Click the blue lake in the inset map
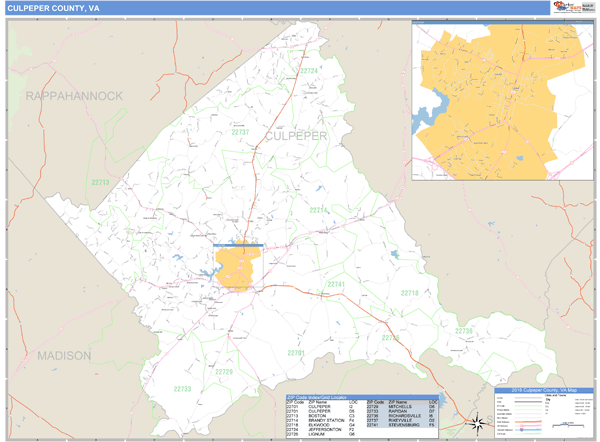 [x=430, y=111]
